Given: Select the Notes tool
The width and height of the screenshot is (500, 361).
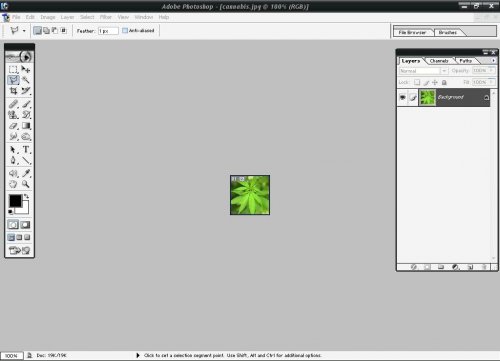Looking at the screenshot, I should (13, 173).
